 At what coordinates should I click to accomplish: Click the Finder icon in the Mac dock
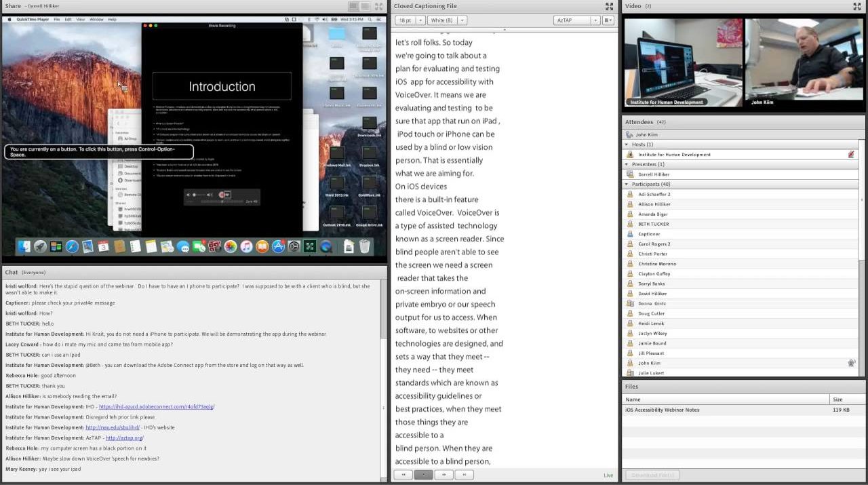pos(24,246)
